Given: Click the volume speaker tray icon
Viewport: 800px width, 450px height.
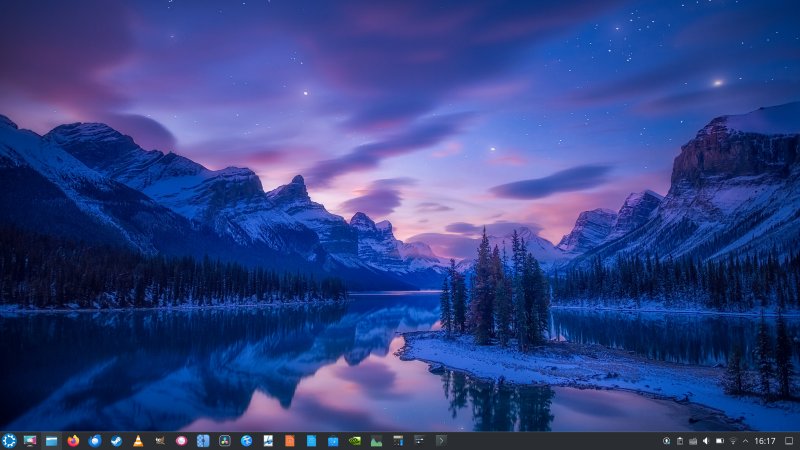Looking at the screenshot, I should tap(705, 440).
